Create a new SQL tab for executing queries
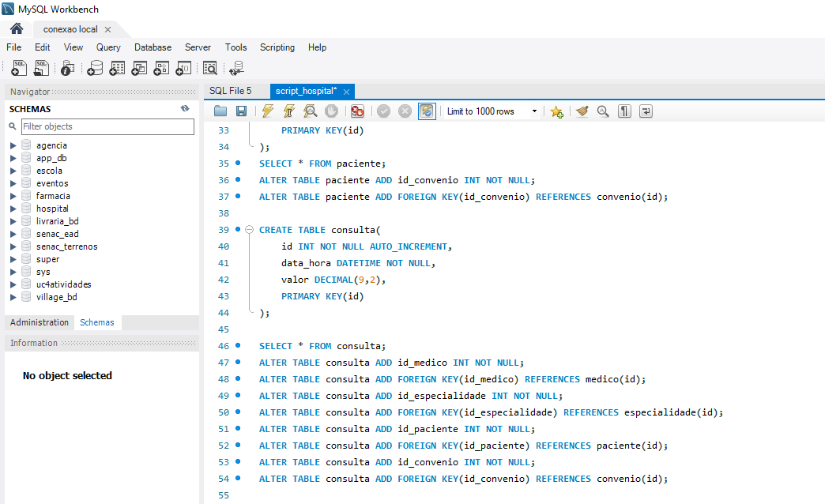 [18, 68]
